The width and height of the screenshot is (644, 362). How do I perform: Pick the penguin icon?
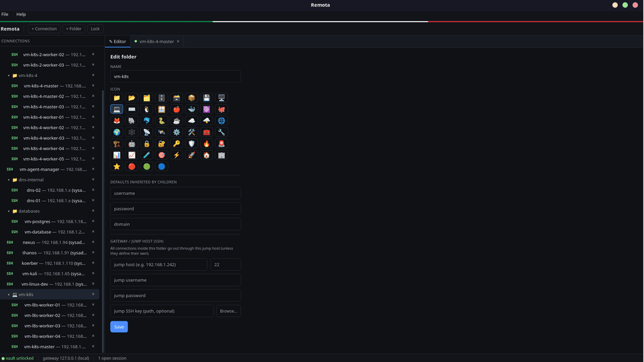point(147,109)
